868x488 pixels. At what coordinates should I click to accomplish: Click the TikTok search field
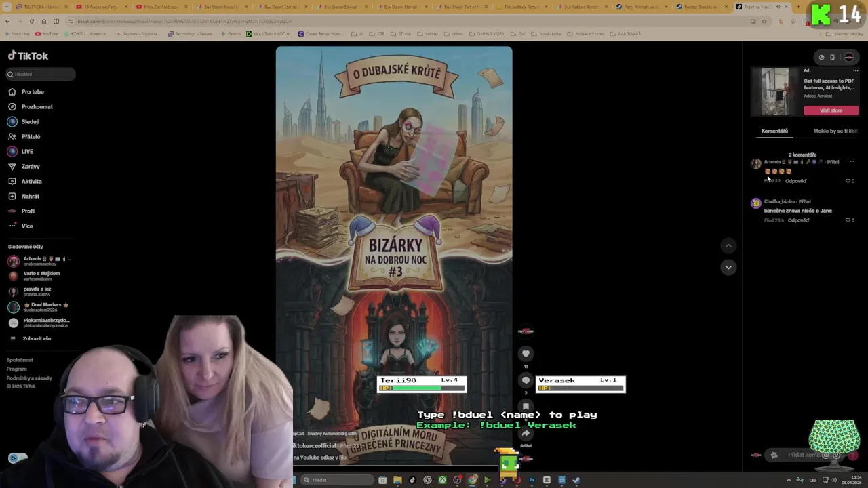click(x=41, y=74)
